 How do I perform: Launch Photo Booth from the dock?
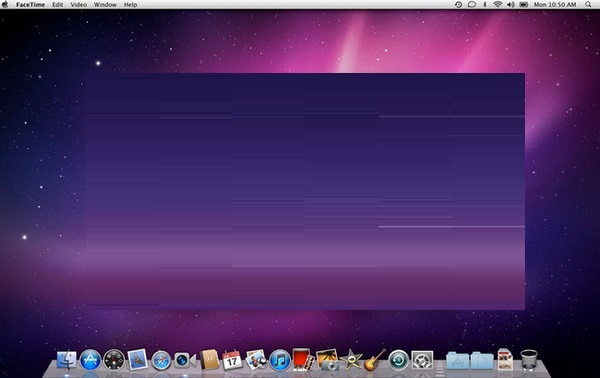[303, 359]
